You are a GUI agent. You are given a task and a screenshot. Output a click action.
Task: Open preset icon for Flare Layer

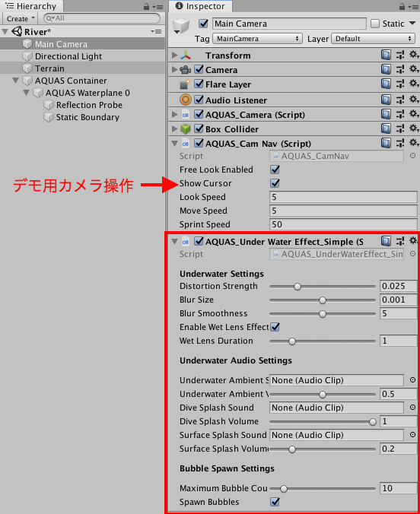tap(400, 84)
